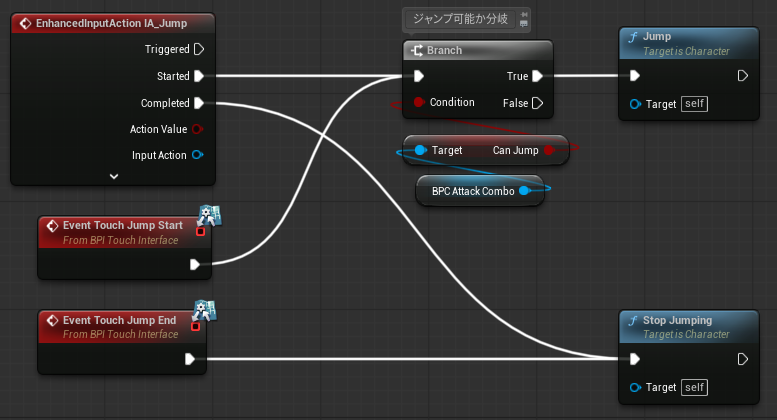Select the Jump function node header
The height and width of the screenshot is (420, 777).
[x=689, y=43]
